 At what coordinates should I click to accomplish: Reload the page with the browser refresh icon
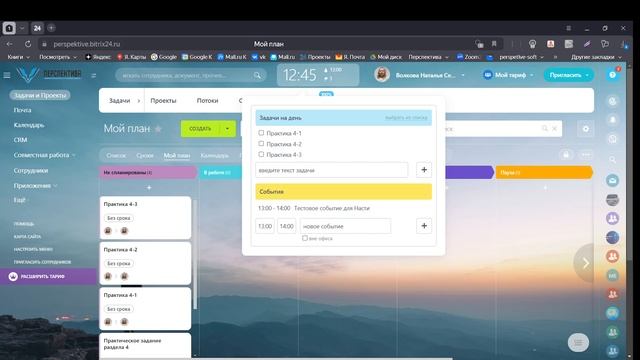(28, 44)
